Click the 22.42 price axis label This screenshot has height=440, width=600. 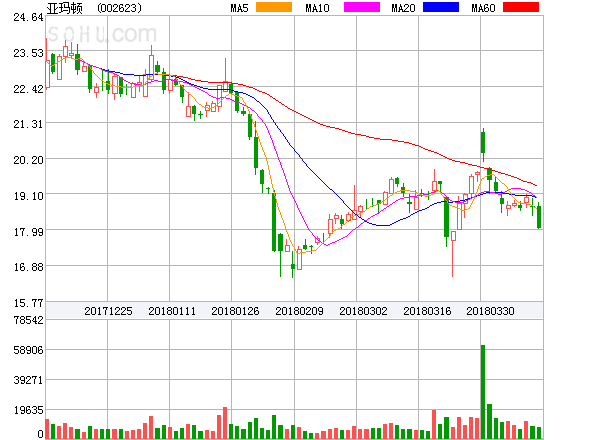click(28, 89)
